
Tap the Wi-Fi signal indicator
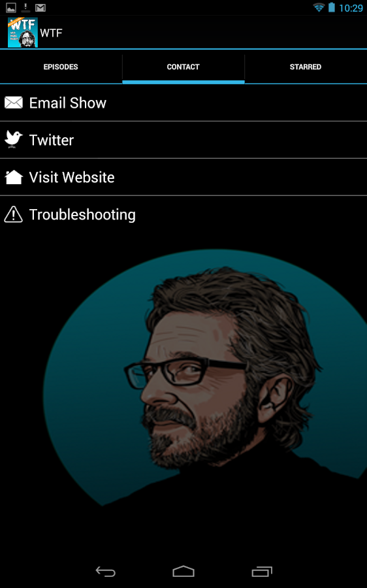(x=319, y=7)
